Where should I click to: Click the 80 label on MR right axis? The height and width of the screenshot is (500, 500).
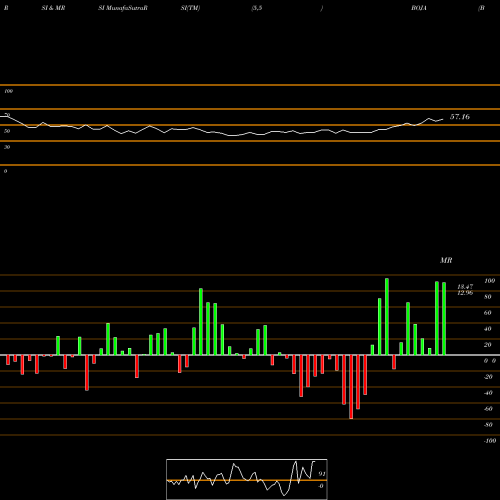click(488, 297)
